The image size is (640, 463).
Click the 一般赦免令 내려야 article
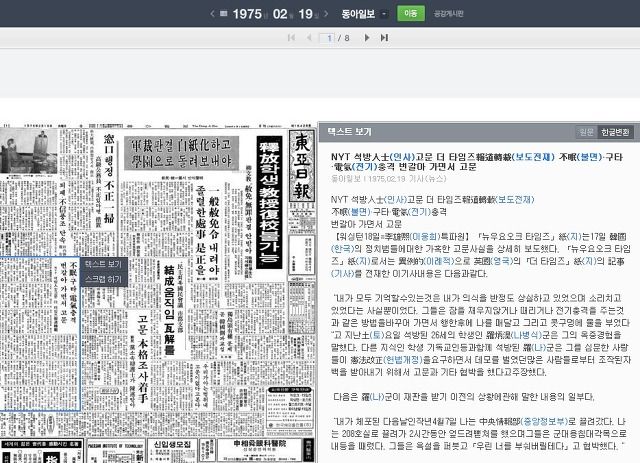(x=214, y=233)
